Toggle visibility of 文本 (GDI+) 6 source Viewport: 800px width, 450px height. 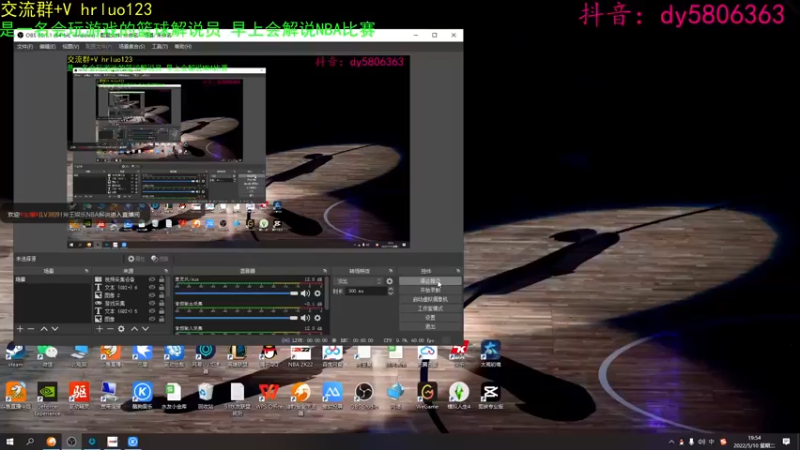point(152,287)
